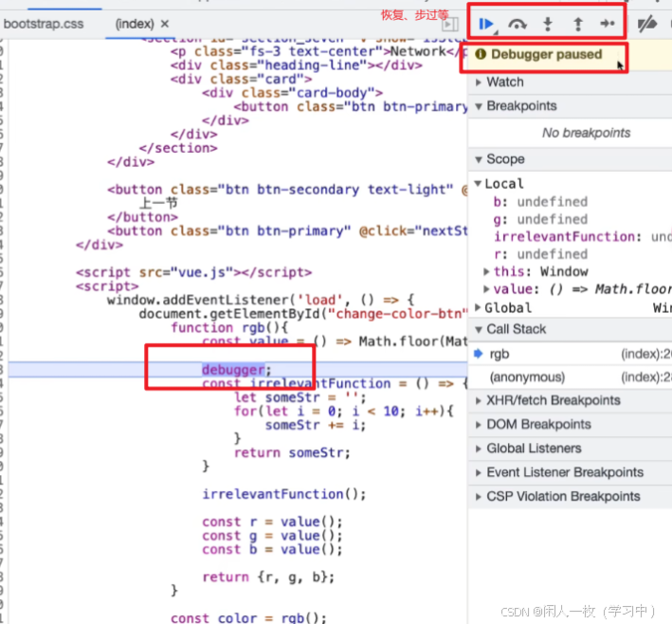Expand Global Listeners section
Image resolution: width=672 pixels, height=624 pixels.
tap(479, 449)
